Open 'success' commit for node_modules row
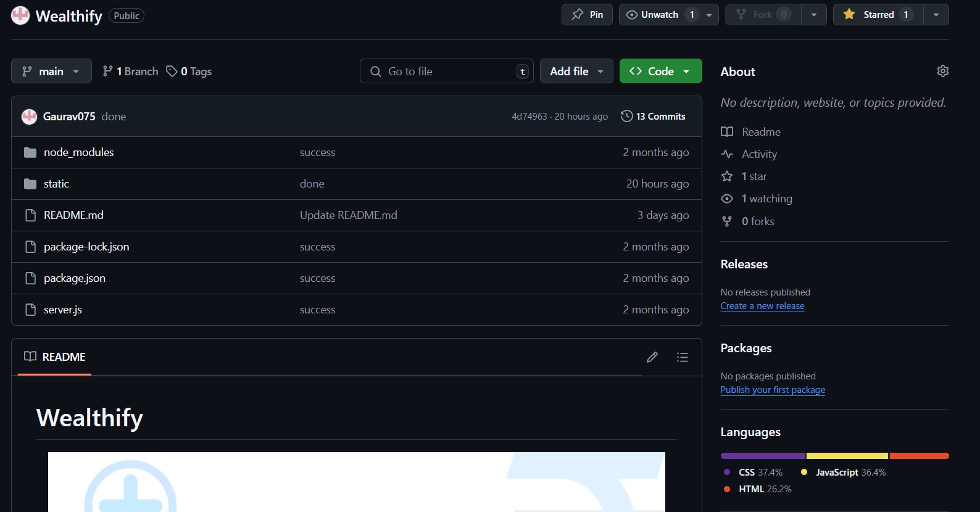 [x=317, y=152]
